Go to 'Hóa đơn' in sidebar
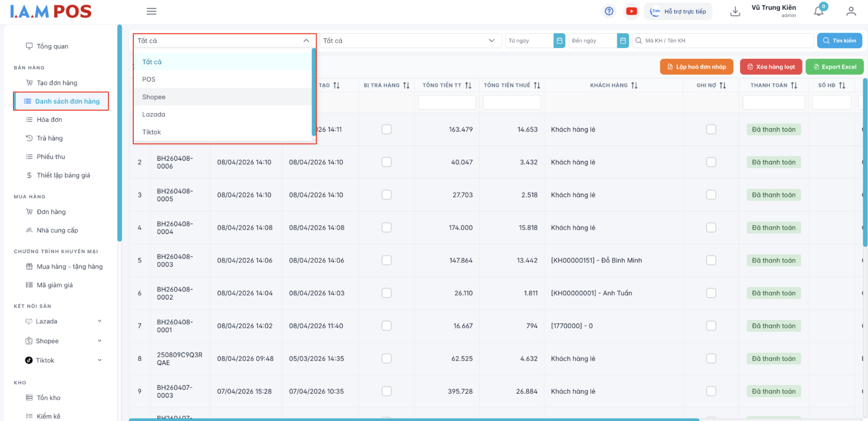Viewport: 868px width, 421px height. click(x=49, y=120)
